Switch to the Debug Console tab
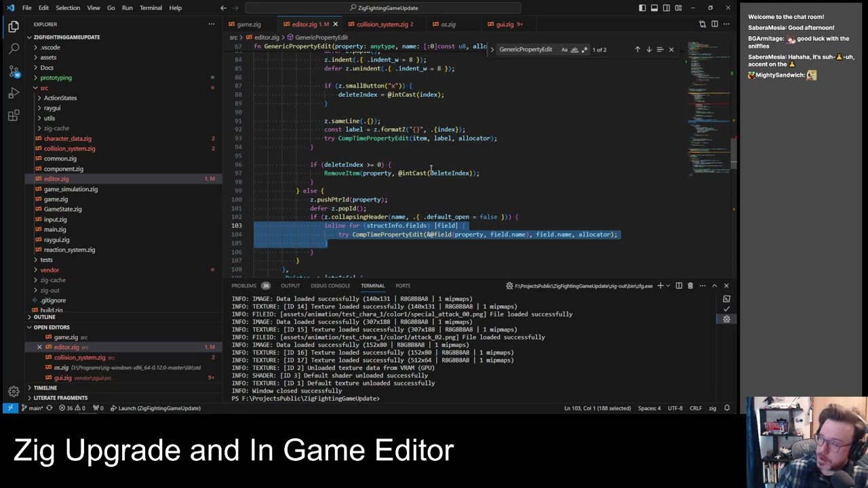This screenshot has width=868, height=488. (x=330, y=285)
